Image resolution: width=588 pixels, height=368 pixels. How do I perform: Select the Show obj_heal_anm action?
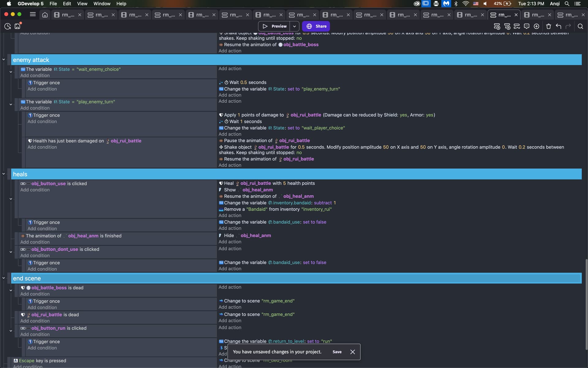246,190
